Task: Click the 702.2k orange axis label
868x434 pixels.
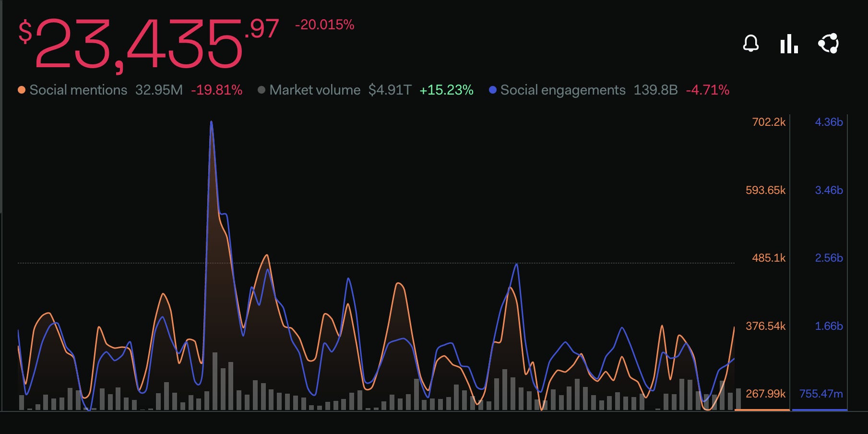Action: pyautogui.click(x=768, y=122)
